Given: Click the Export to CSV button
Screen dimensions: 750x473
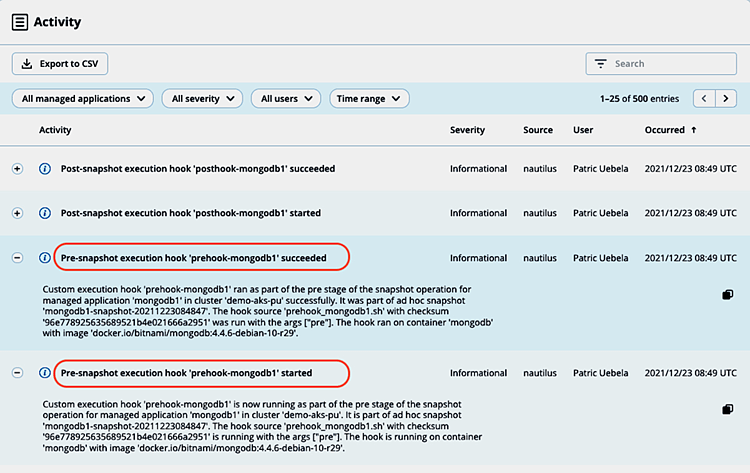Looking at the screenshot, I should click(60, 64).
